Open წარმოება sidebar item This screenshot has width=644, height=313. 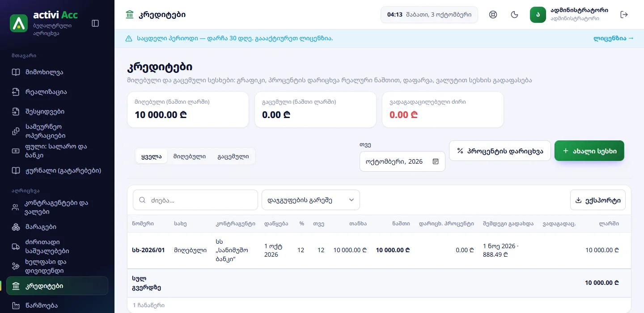coord(57,305)
